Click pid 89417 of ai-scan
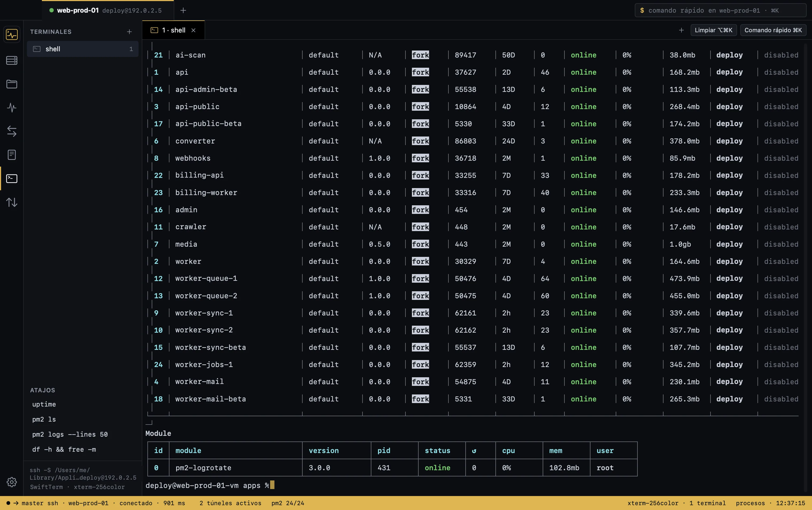This screenshot has height=510, width=812. [x=465, y=55]
